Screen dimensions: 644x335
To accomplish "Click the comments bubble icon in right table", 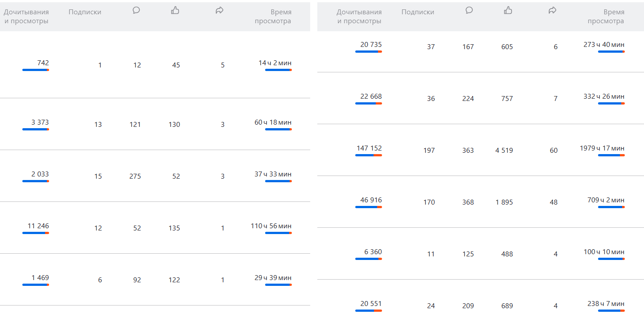I will click(469, 11).
